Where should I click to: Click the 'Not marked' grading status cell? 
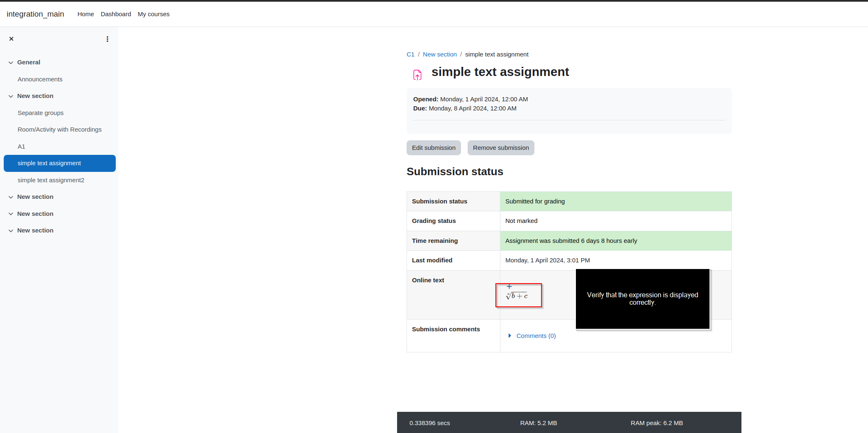[x=616, y=221]
